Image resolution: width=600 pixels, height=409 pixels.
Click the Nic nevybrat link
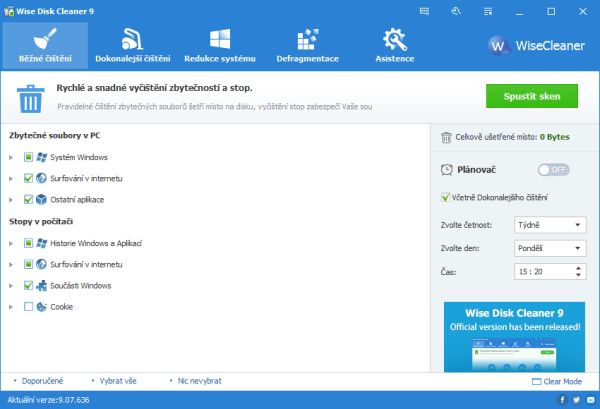pyautogui.click(x=199, y=381)
